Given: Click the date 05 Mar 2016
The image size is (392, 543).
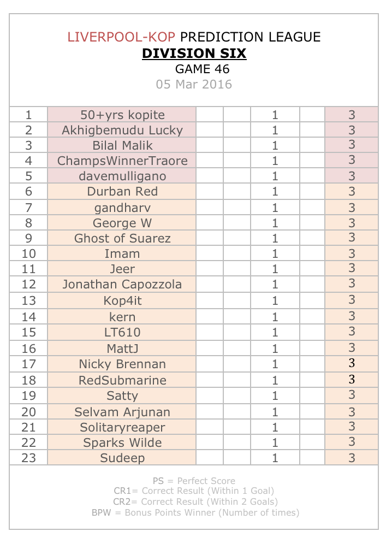Looking at the screenshot, I should (x=194, y=84).
